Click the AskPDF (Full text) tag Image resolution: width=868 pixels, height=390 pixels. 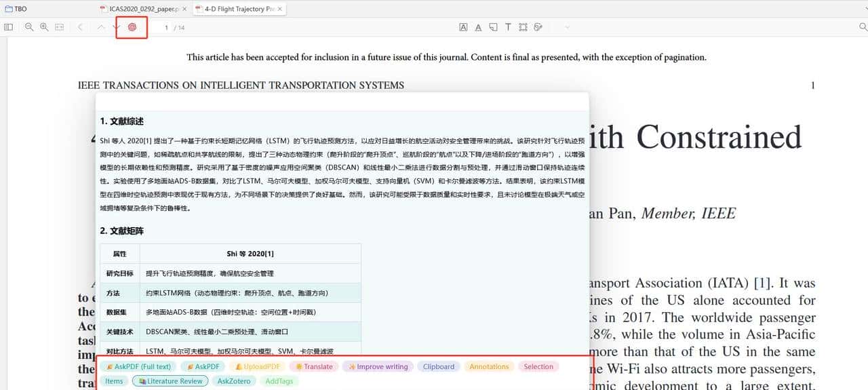point(139,366)
